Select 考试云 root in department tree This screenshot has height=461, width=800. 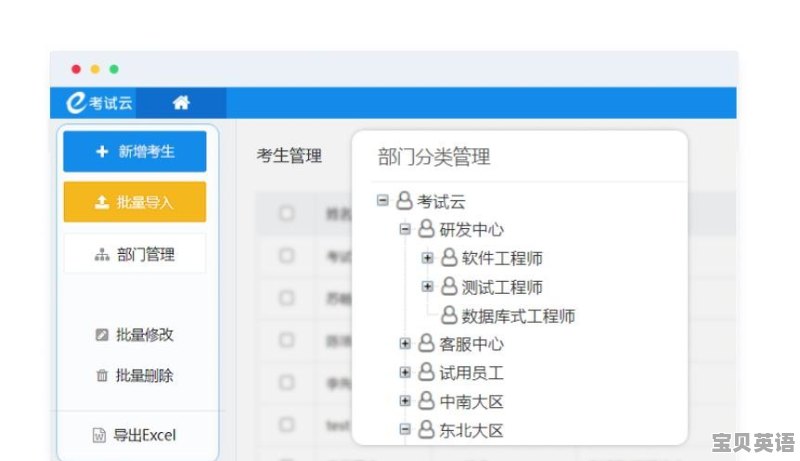pyautogui.click(x=441, y=201)
